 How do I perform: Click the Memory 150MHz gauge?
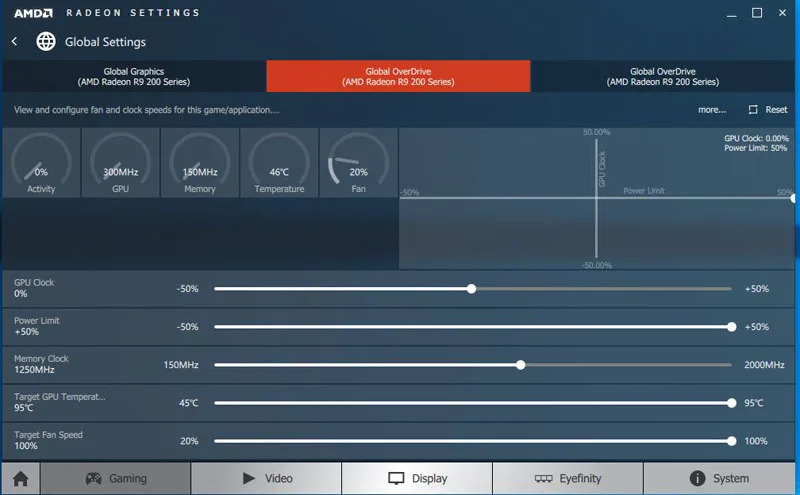[x=200, y=164]
